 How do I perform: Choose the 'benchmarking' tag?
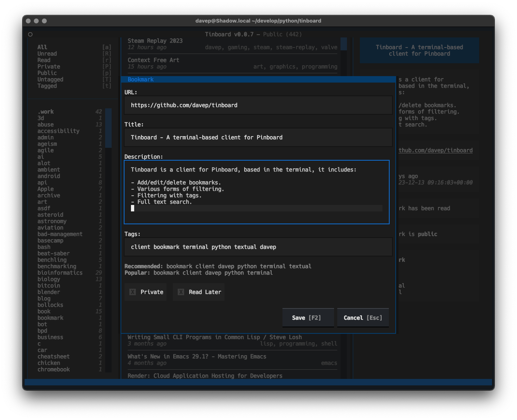70,266
